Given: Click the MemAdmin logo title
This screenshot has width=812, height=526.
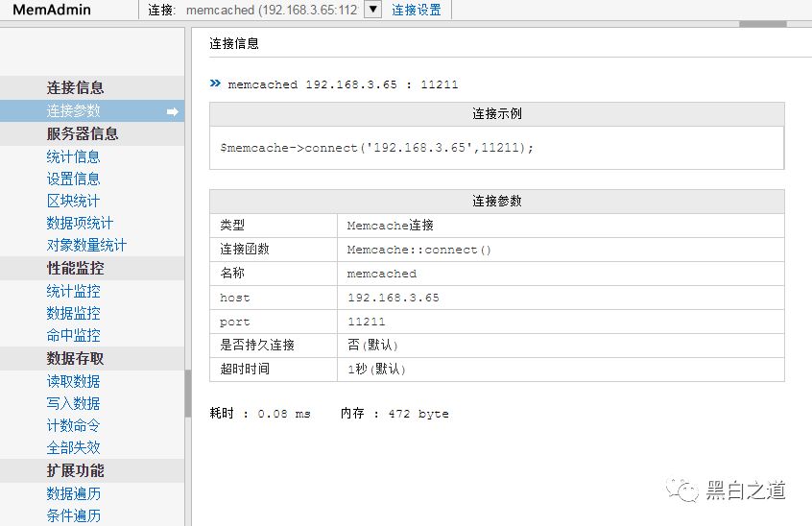Looking at the screenshot, I should click(52, 10).
